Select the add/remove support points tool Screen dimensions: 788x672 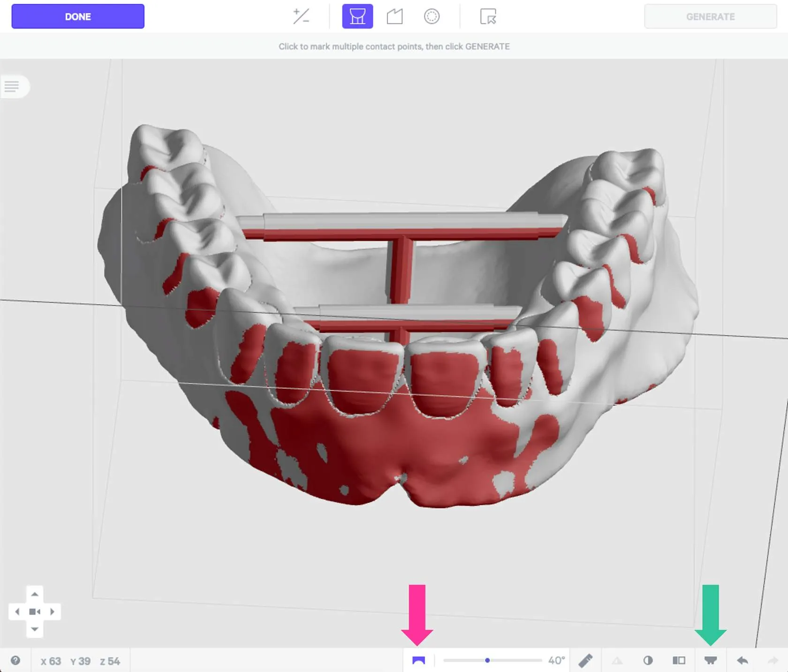point(301,16)
